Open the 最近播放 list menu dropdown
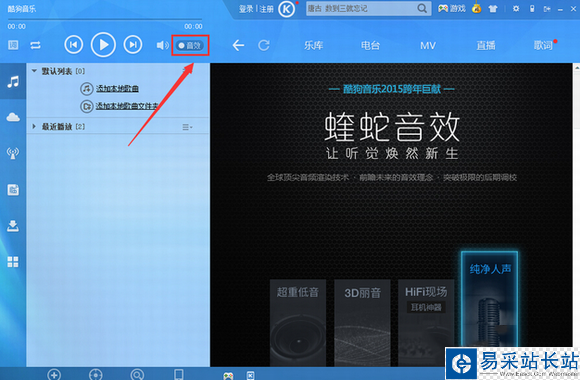This screenshot has height=380, width=580. pos(187,127)
